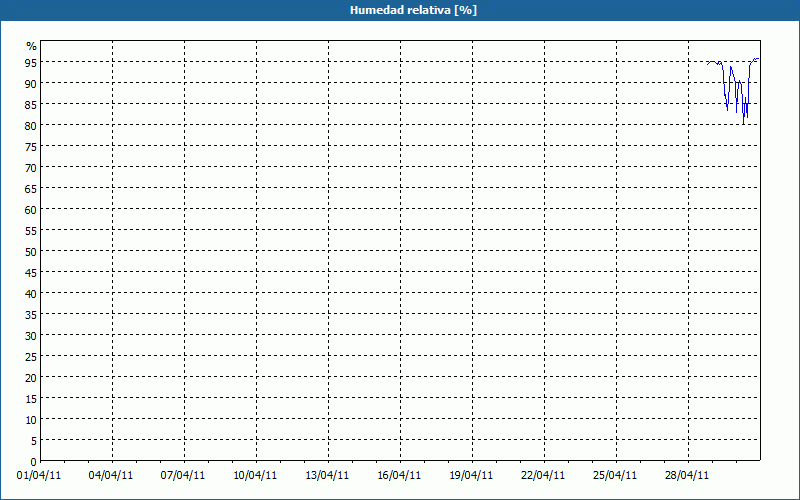Select the 25/04/11 date label
Image resolution: width=800 pixels, height=500 pixels.
(x=615, y=476)
